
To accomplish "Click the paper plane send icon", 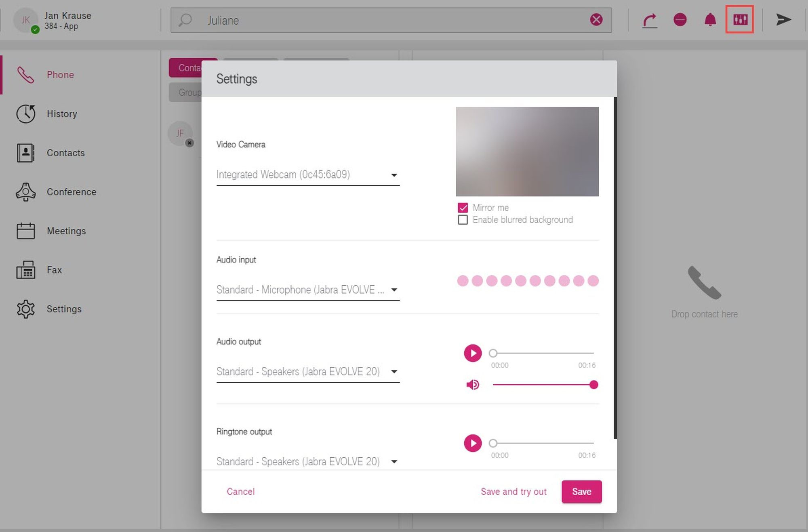I will pos(783,19).
